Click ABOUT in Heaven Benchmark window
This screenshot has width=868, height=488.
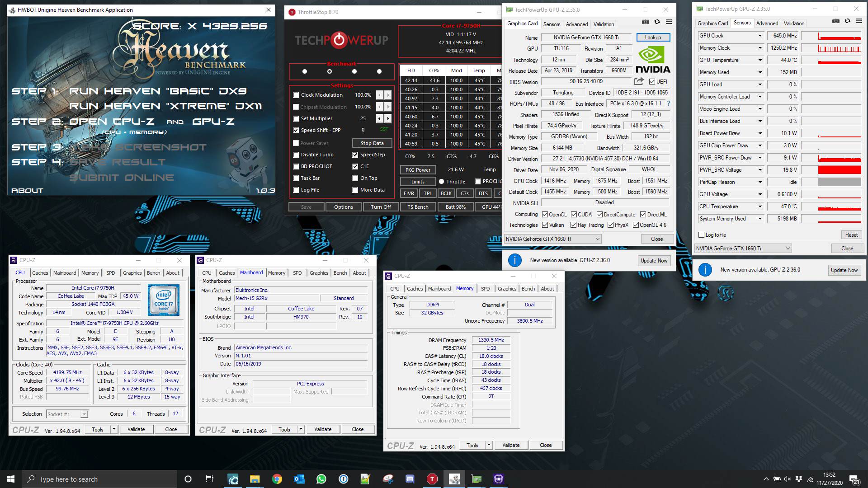tap(27, 191)
